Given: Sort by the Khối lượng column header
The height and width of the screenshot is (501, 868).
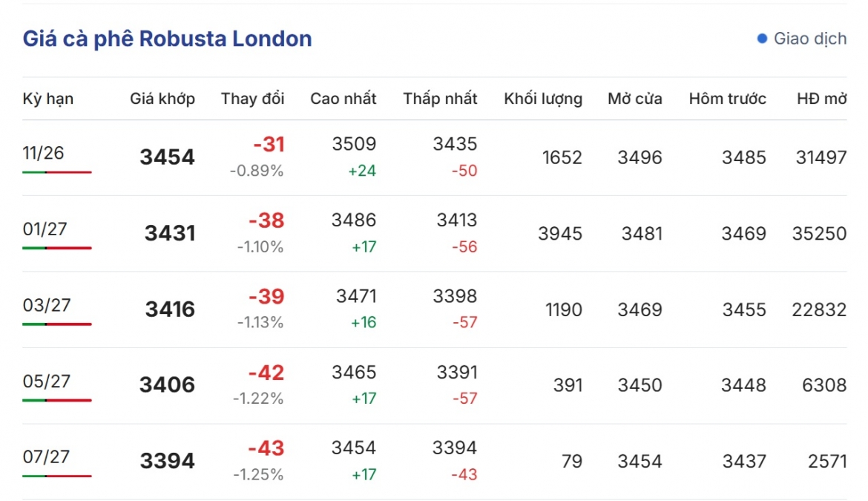Looking at the screenshot, I should click(543, 99).
